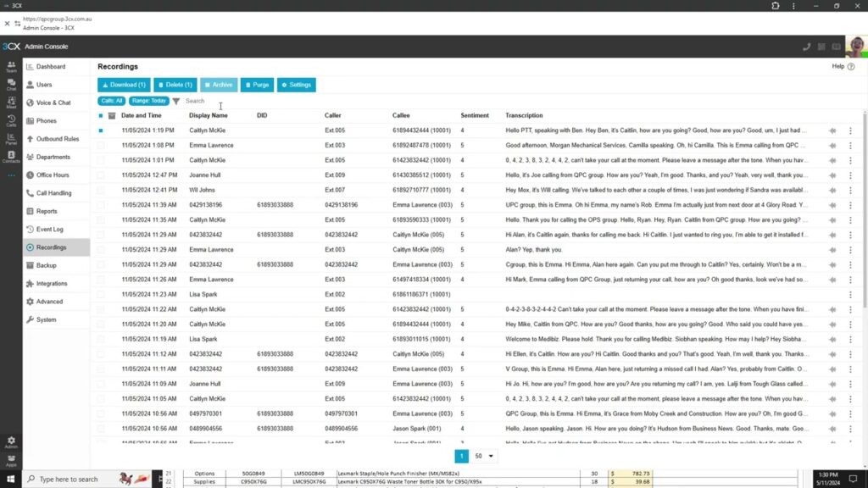Open the Event Log sidebar item
This screenshot has height=488, width=868.
pyautogui.click(x=49, y=230)
